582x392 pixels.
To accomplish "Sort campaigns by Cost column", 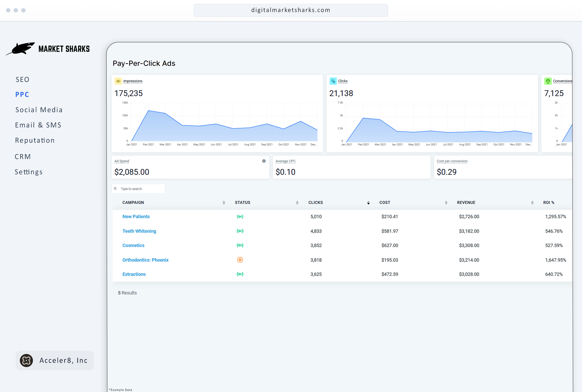I will click(x=445, y=202).
